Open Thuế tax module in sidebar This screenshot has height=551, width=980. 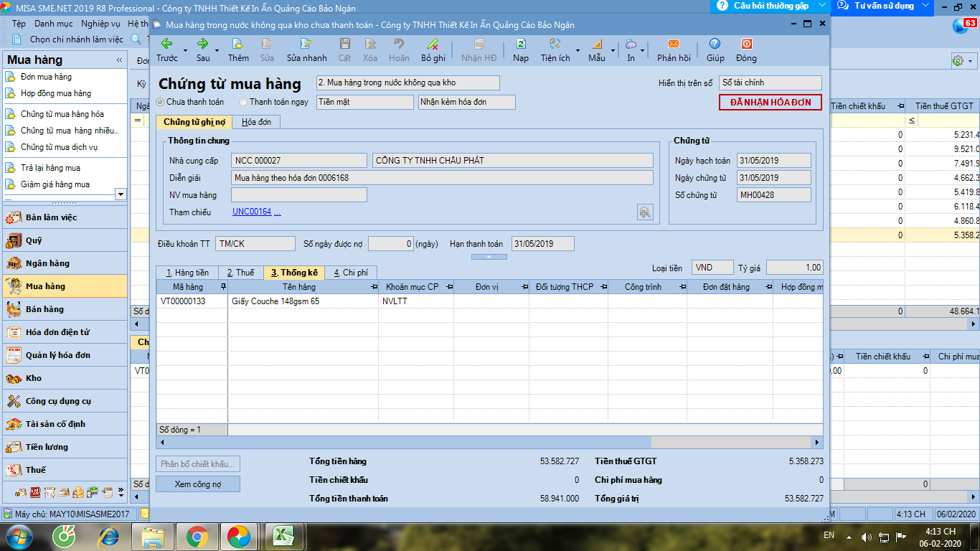coord(65,470)
